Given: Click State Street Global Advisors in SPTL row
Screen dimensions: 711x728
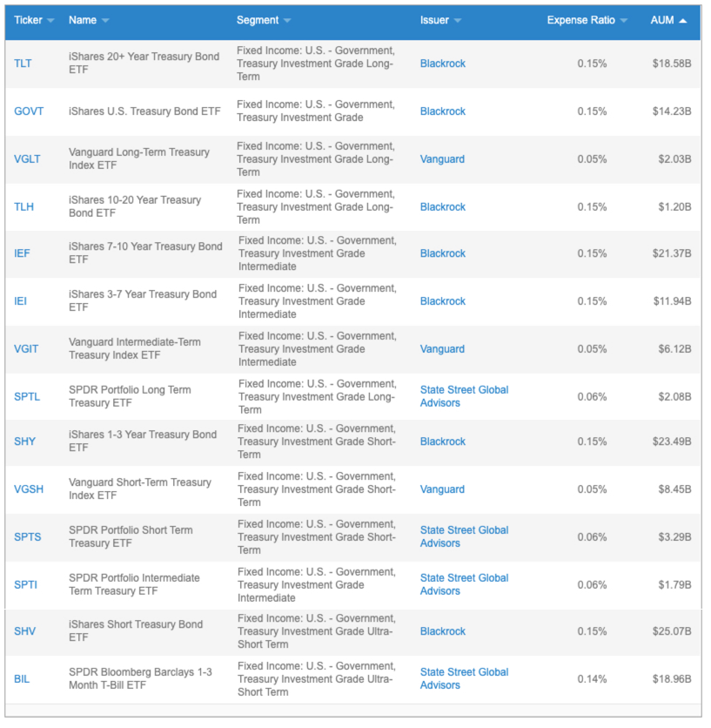Looking at the screenshot, I should [x=464, y=396].
